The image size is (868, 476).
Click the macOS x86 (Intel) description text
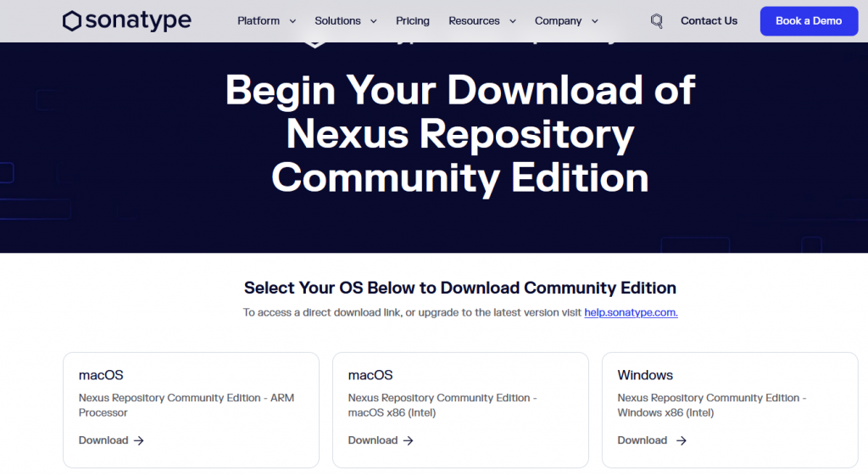click(442, 405)
